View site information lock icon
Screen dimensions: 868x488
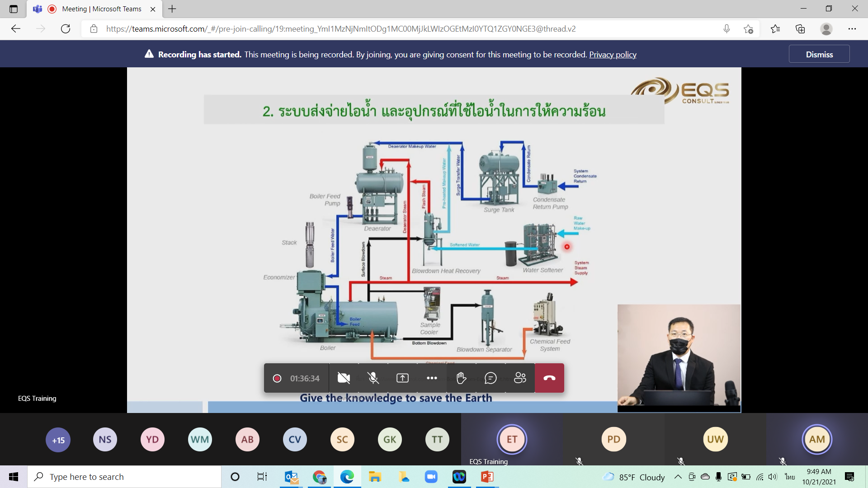point(94,29)
